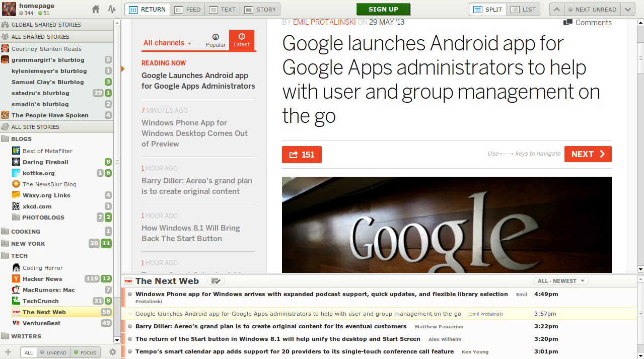Switch to SPLIT layout

click(487, 10)
